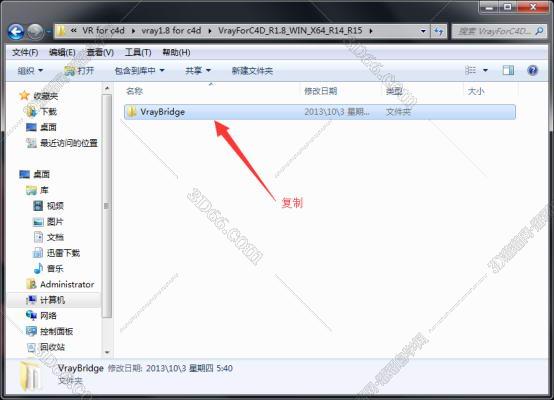Image resolution: width=554 pixels, height=400 pixels.
Task: Click the Pictures (图片) library icon
Action: [38, 222]
